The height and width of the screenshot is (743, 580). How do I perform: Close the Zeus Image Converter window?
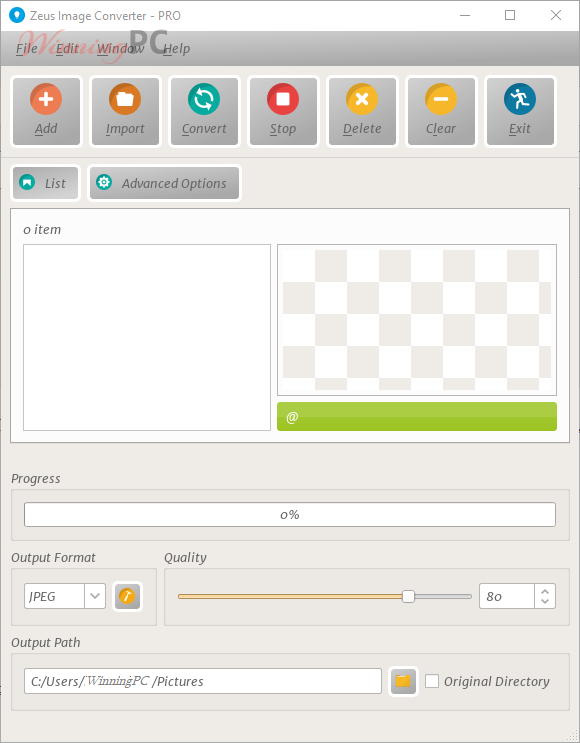[556, 15]
